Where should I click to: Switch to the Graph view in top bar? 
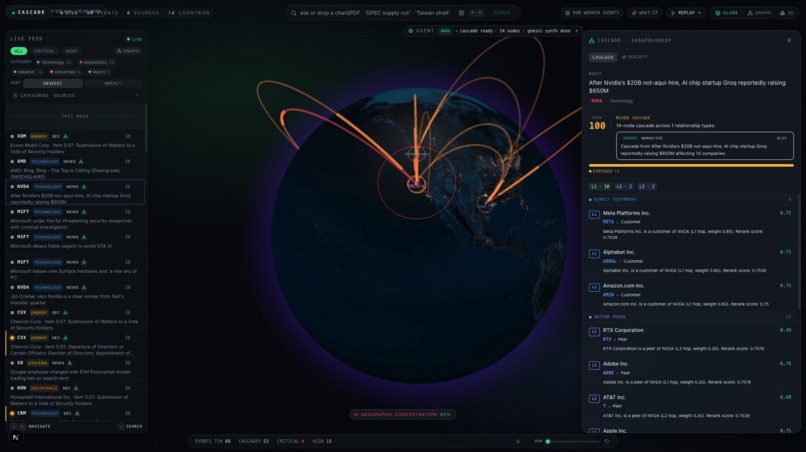click(x=759, y=13)
